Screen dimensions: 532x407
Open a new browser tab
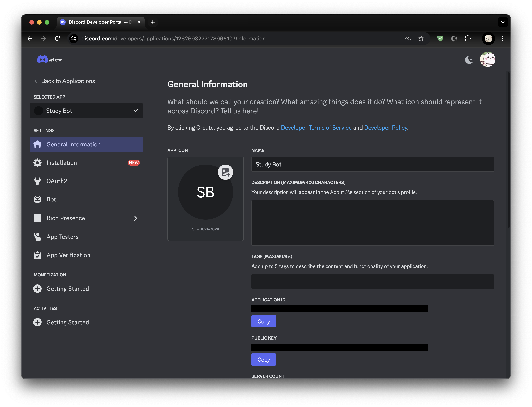coord(153,22)
